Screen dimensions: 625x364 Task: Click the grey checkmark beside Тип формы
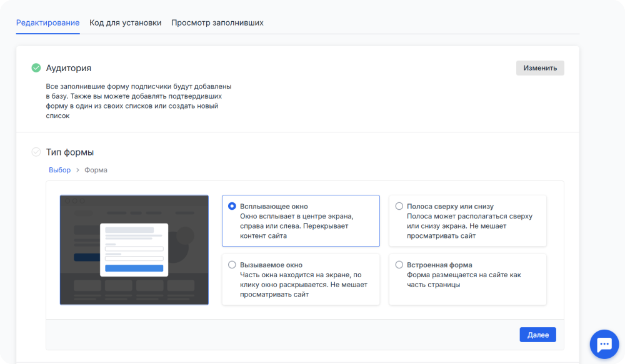tap(36, 152)
